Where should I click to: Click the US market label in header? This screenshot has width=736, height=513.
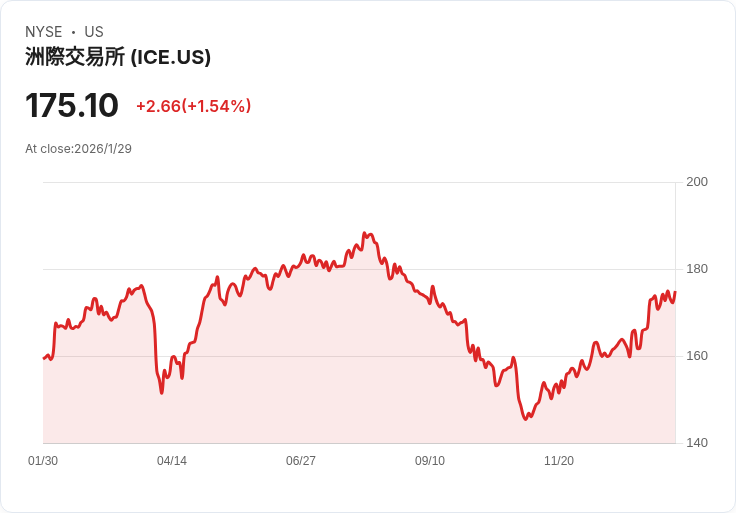point(94,32)
